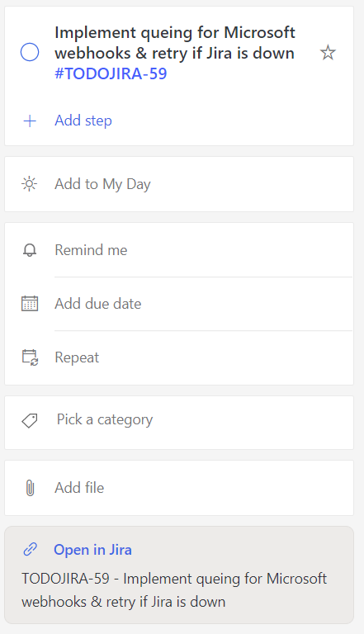Follow the Open in Jira link
The height and width of the screenshot is (634, 364).
point(92,550)
